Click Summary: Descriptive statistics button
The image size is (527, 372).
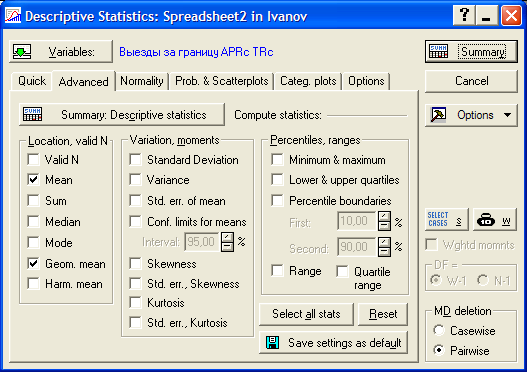[x=122, y=115]
